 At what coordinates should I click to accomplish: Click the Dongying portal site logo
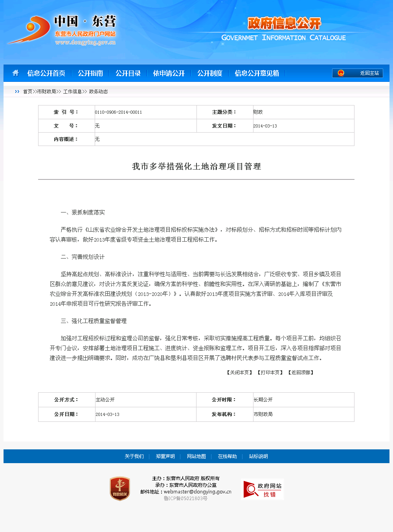click(x=63, y=30)
